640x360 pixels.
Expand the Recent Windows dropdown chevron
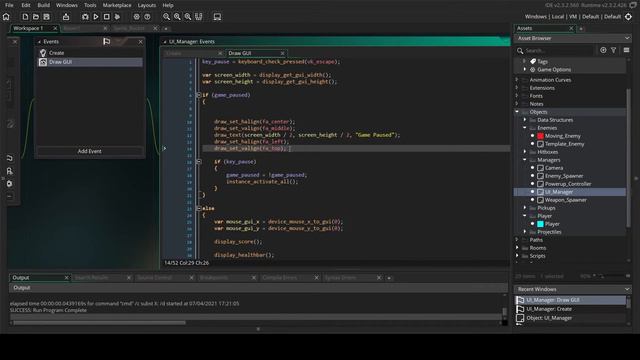tap(627, 289)
